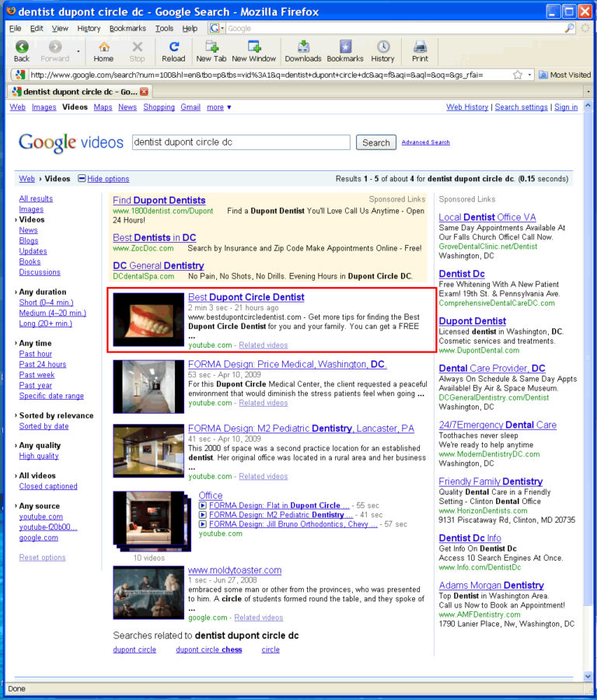Click the Back navigation arrow icon

coord(22,47)
